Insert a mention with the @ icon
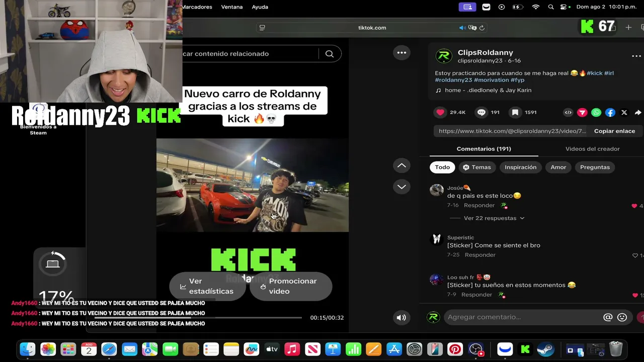 [608, 317]
